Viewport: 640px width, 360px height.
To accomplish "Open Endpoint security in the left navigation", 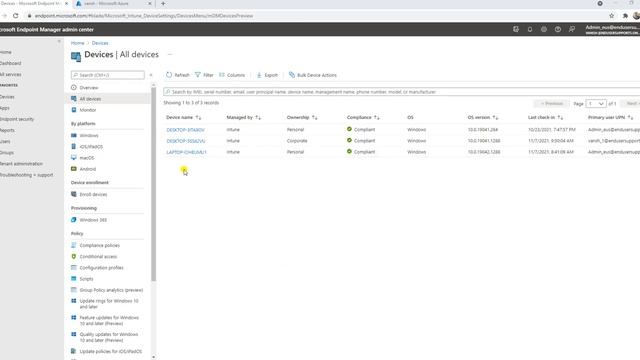I will pyautogui.click(x=17, y=119).
